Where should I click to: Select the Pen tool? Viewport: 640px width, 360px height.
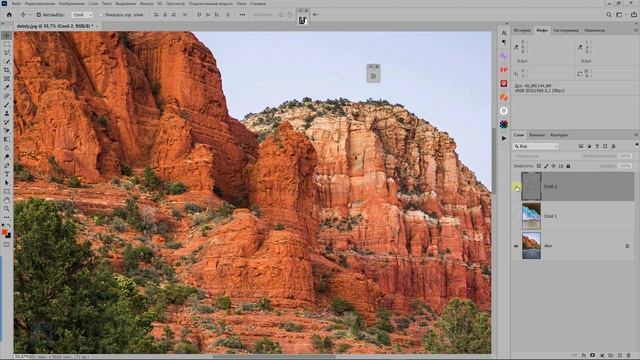click(x=7, y=165)
